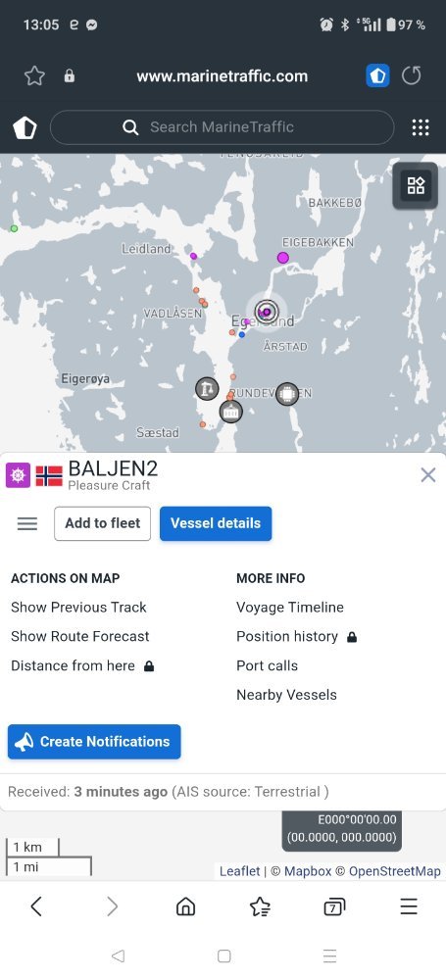
Task: Focus the Search MarineTraffic field
Action: coord(223,127)
